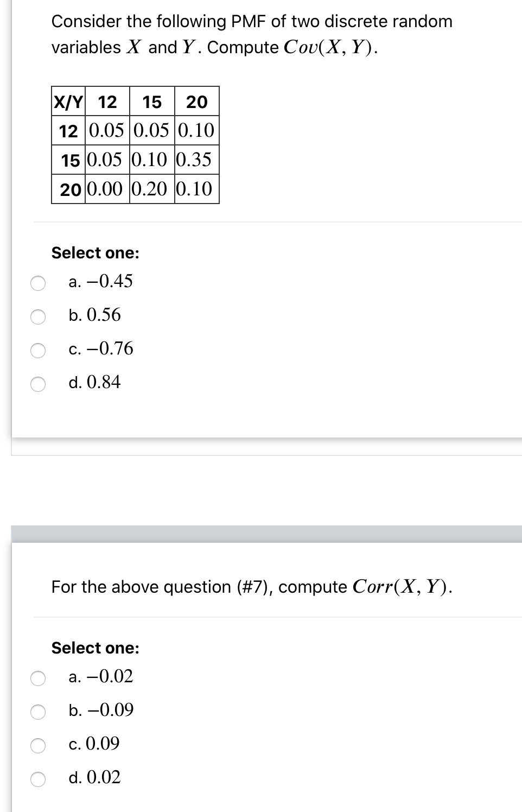Click the PMF table header X/Y
The width and height of the screenshot is (522, 812).
point(68,102)
